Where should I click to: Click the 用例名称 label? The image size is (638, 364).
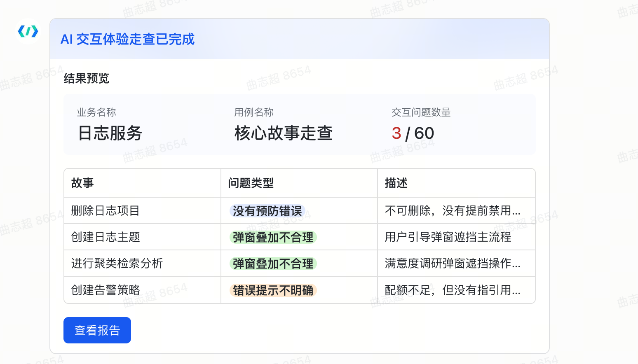(x=254, y=112)
